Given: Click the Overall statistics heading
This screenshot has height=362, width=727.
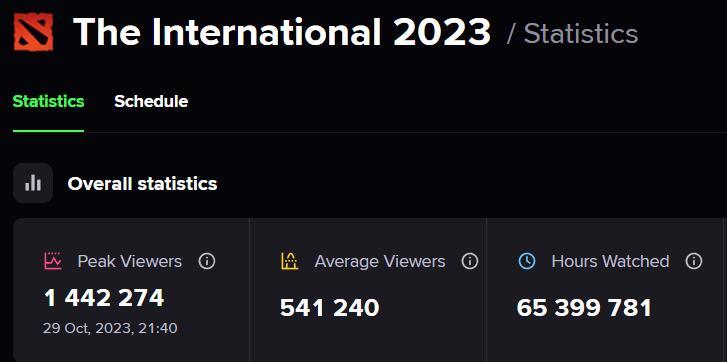Looking at the screenshot, I should pos(142,184).
